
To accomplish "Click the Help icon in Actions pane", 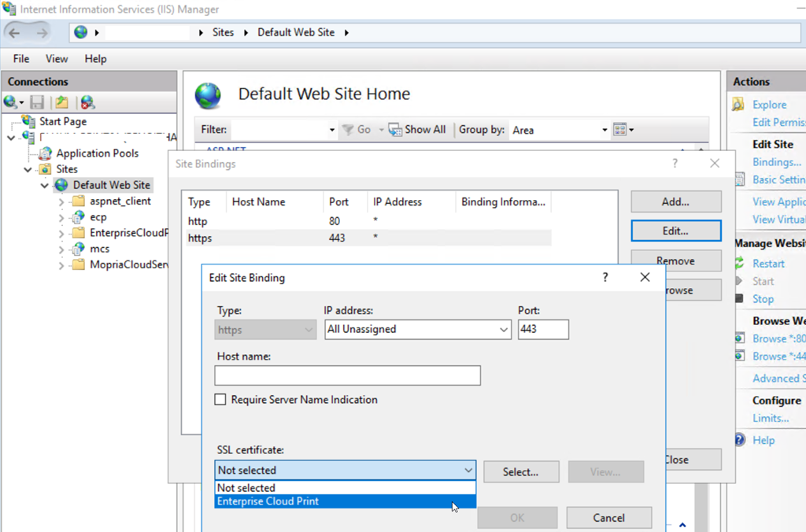I will pos(739,440).
